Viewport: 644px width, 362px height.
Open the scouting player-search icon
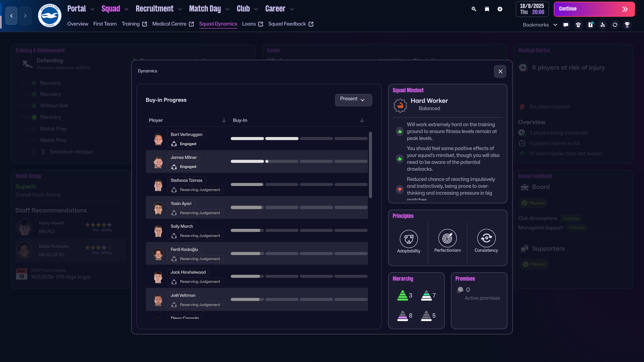[603, 25]
